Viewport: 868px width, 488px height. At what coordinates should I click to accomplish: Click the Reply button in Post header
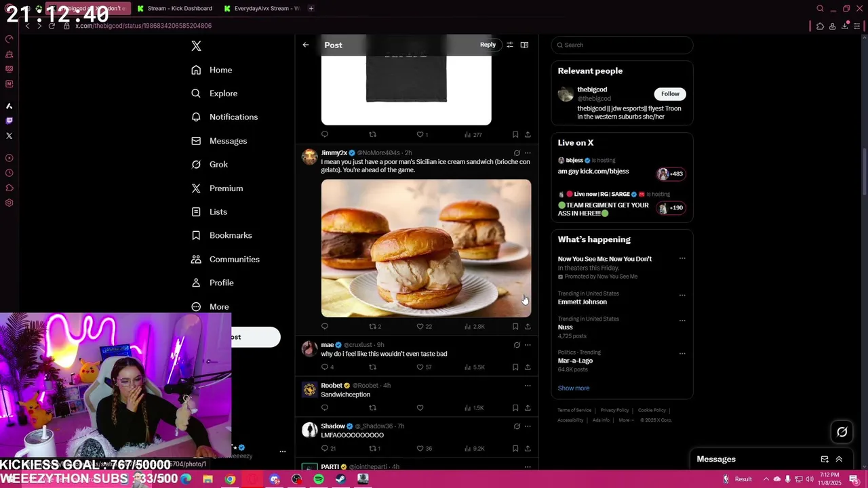click(488, 45)
